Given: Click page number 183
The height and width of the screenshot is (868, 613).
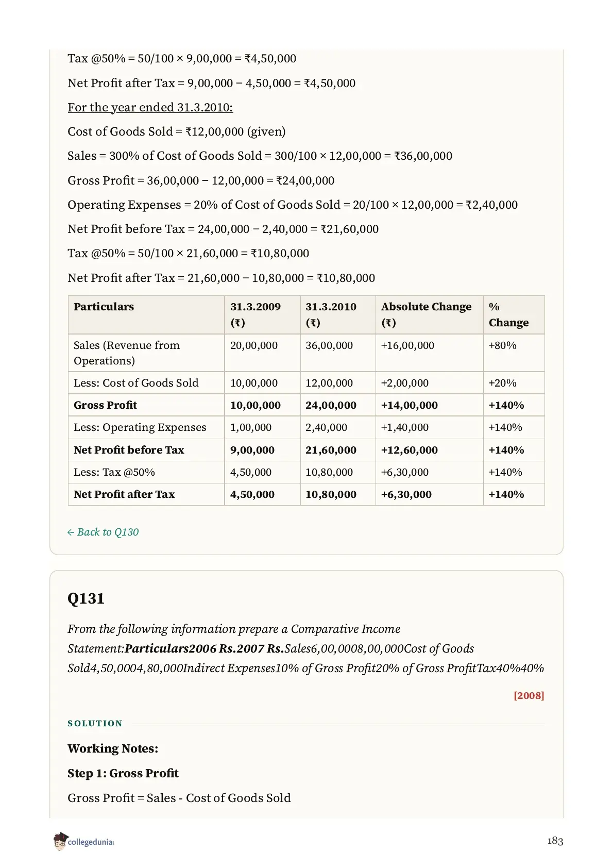Looking at the screenshot, I should click(555, 841).
